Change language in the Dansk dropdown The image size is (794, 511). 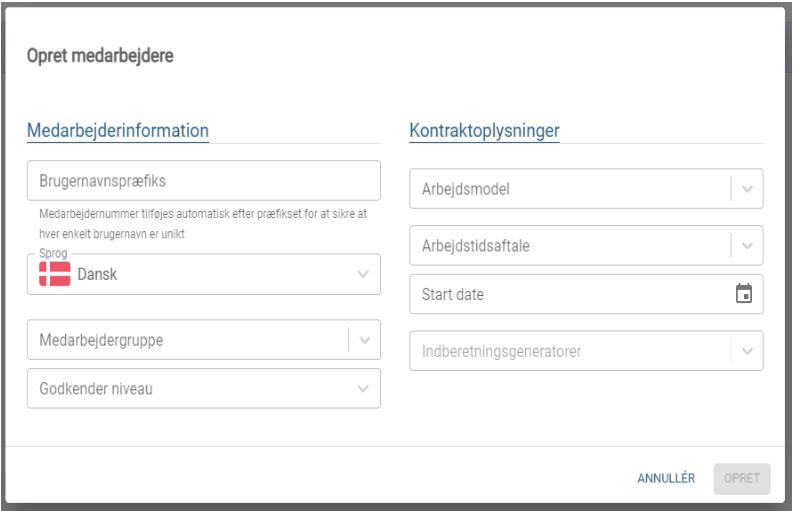(204, 274)
